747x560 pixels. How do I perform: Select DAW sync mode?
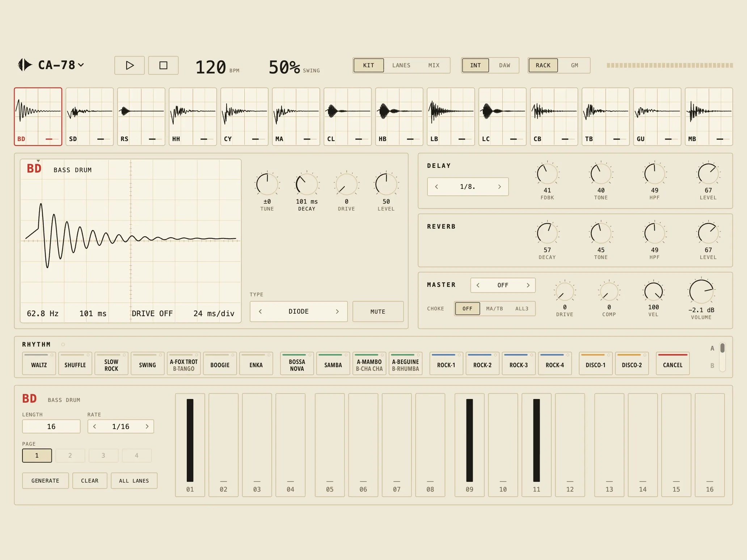coord(505,65)
